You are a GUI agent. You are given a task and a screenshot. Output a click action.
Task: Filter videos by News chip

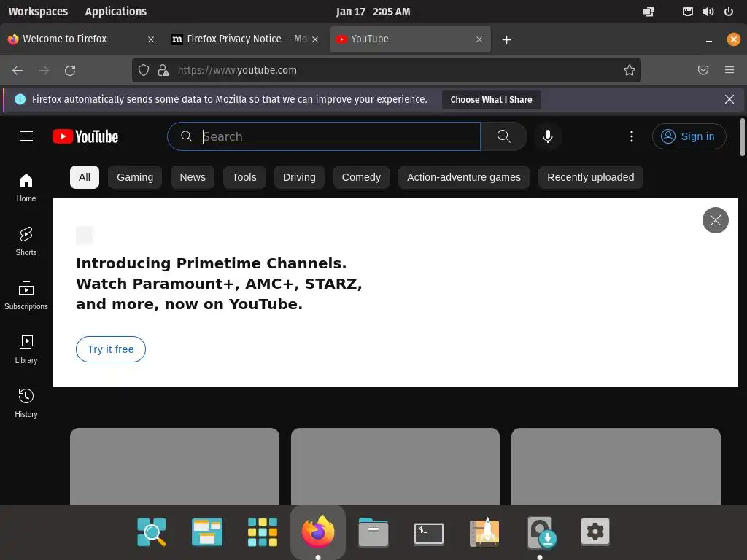point(193,177)
